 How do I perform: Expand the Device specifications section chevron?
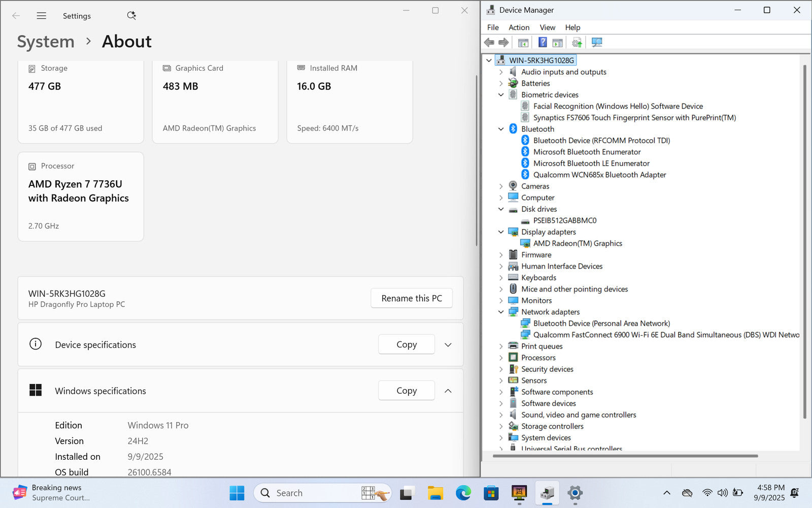tap(448, 345)
